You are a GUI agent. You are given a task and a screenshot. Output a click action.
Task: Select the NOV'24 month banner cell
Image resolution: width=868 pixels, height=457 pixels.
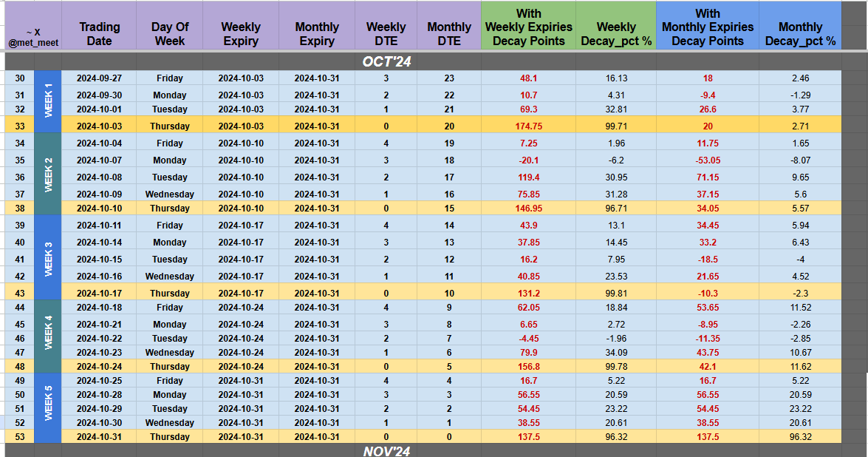tap(386, 451)
